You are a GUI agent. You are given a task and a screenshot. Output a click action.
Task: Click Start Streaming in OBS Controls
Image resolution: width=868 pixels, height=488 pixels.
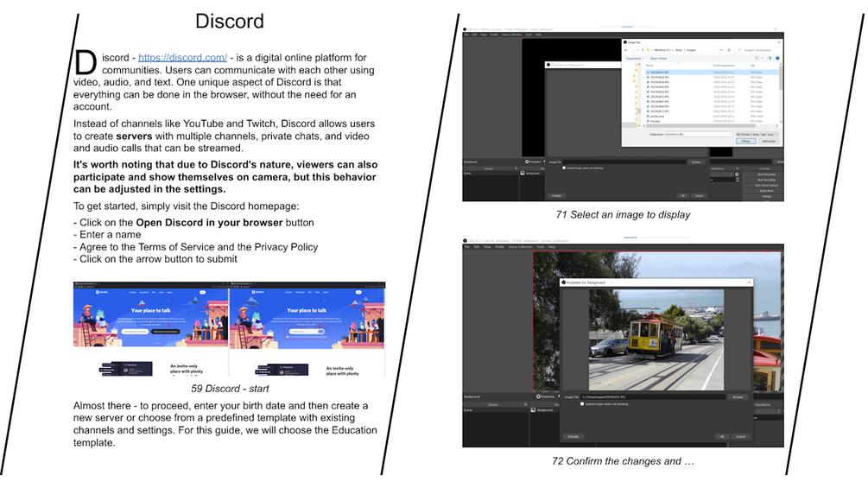coord(767,174)
